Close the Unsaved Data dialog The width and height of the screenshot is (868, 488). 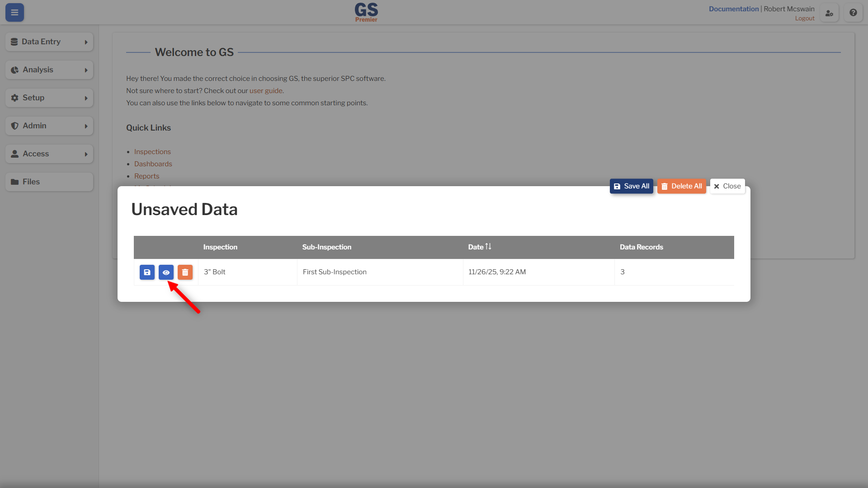tap(727, 186)
